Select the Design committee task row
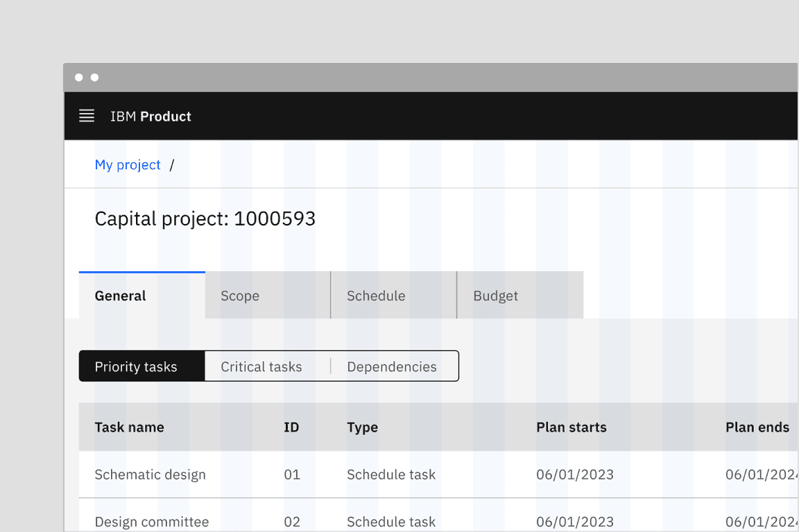Image resolution: width=799 pixels, height=532 pixels. [x=438, y=515]
